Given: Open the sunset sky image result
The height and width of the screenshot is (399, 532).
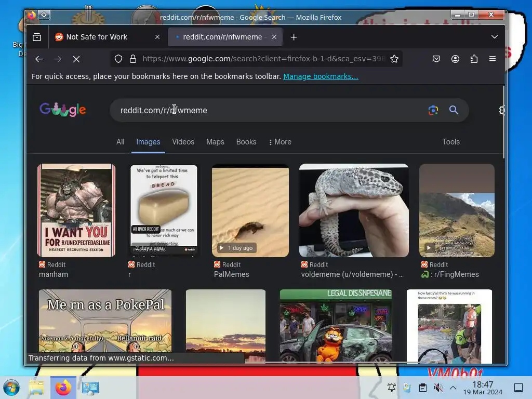Looking at the screenshot, I should pyautogui.click(x=225, y=326).
